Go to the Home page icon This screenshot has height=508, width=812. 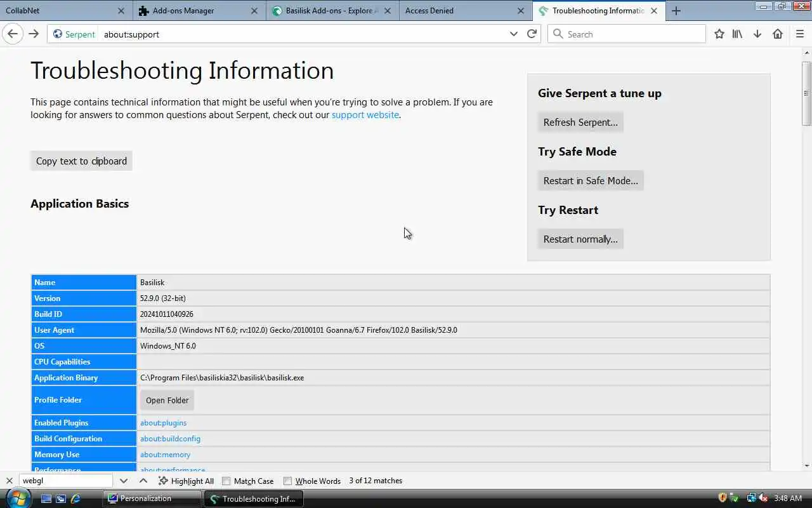[778, 34]
